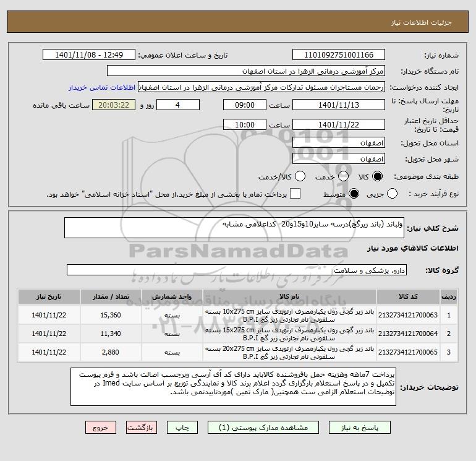Select the خدمت radio button
The height and width of the screenshot is (461, 476).
point(343,176)
